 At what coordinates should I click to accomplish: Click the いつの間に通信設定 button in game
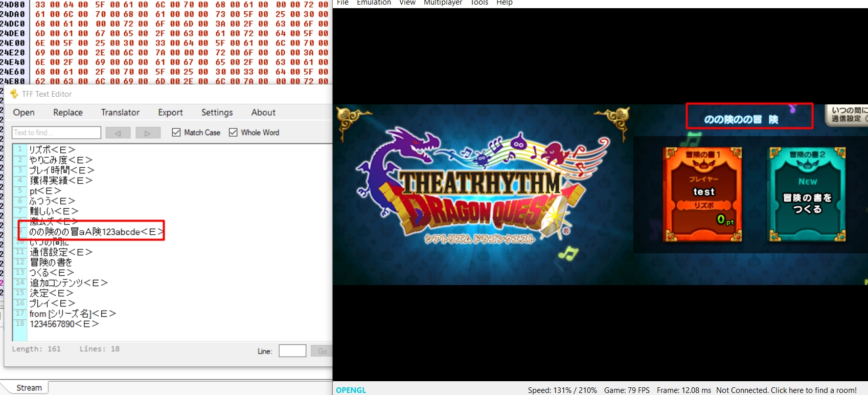(x=847, y=115)
